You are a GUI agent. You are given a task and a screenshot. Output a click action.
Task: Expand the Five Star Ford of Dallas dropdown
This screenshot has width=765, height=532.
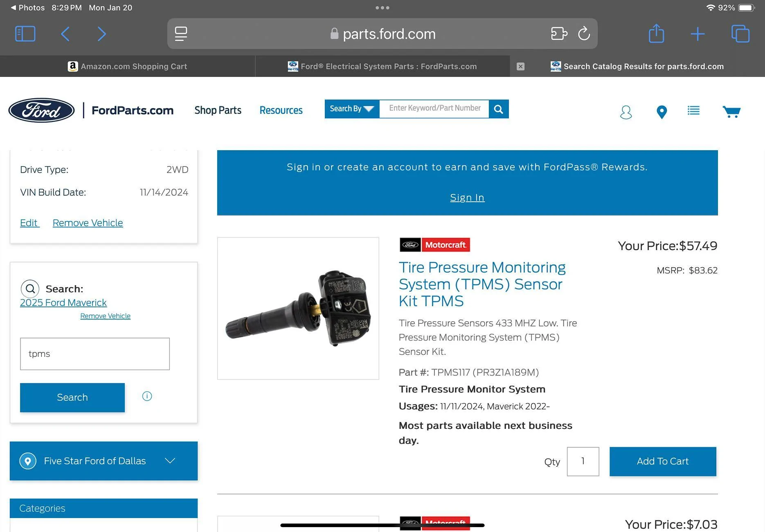(103, 461)
